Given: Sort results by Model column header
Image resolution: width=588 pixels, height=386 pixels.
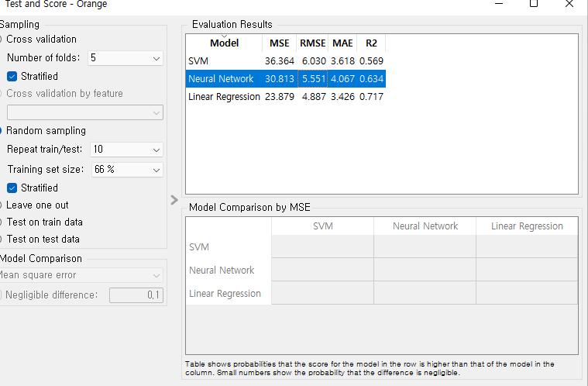Looking at the screenshot, I should (x=224, y=43).
